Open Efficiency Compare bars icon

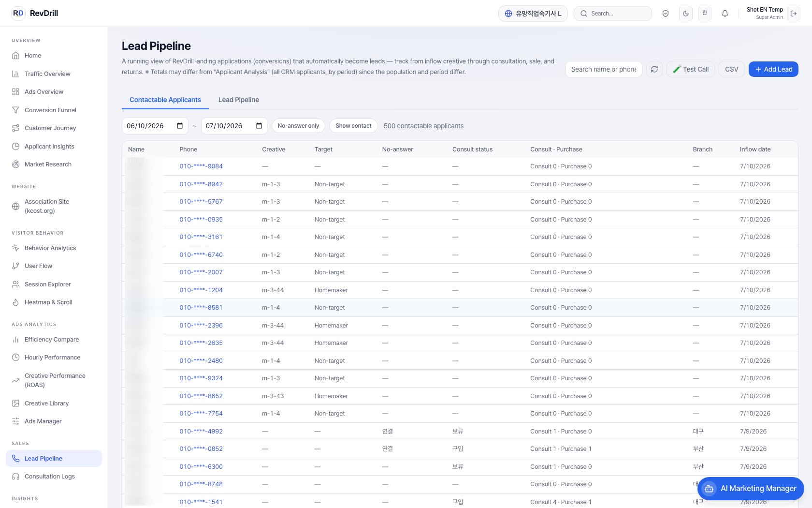click(15, 340)
